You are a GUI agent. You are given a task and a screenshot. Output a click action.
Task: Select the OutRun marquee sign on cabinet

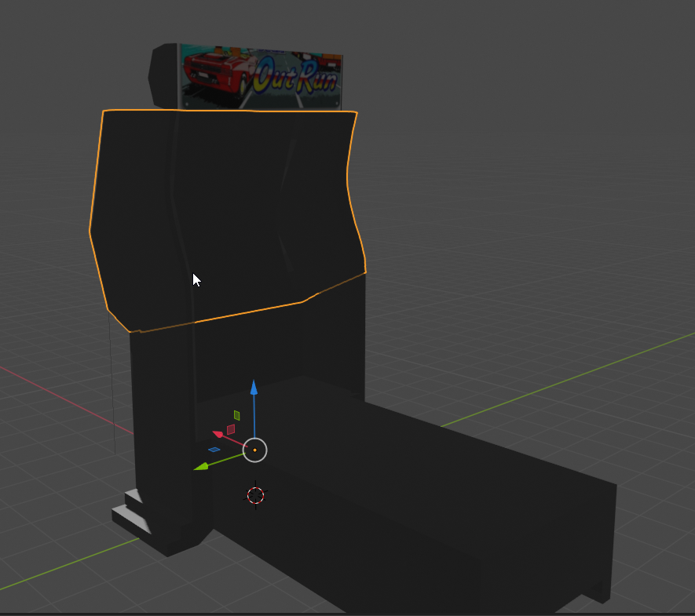(x=261, y=78)
